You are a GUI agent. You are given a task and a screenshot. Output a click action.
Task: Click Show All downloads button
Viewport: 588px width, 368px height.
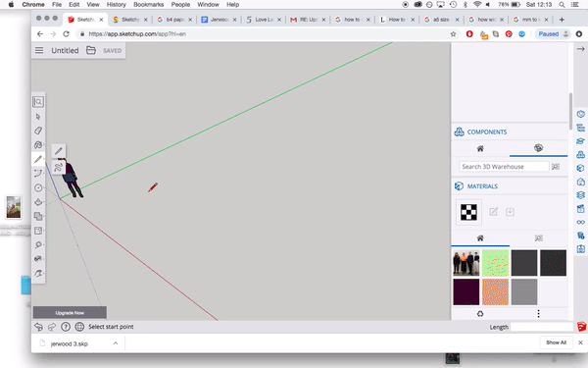pyautogui.click(x=556, y=342)
